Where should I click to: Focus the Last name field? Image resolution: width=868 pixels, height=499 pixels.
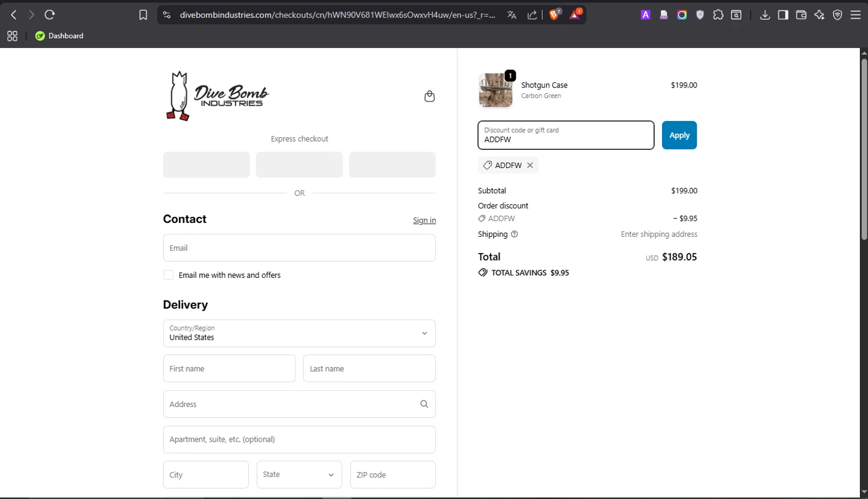369,369
